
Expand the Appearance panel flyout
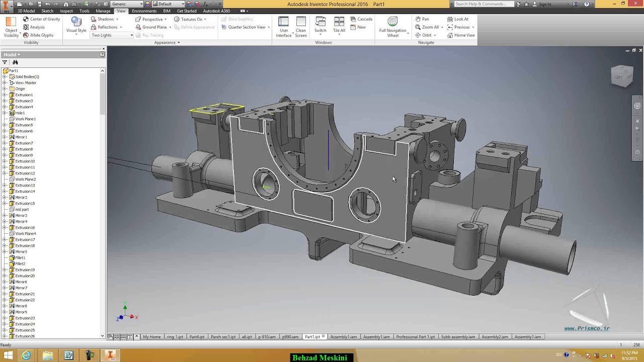click(167, 43)
